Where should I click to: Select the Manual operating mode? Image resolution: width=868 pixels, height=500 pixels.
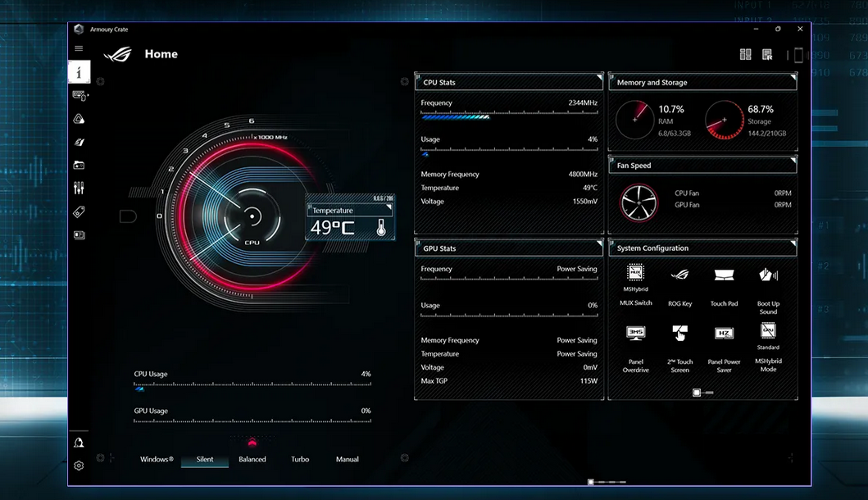coord(347,459)
